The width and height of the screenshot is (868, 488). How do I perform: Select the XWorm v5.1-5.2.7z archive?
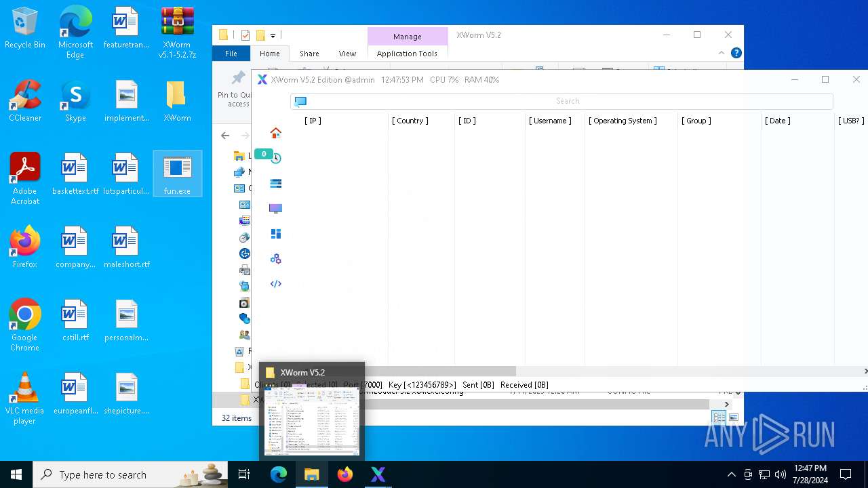tap(177, 32)
